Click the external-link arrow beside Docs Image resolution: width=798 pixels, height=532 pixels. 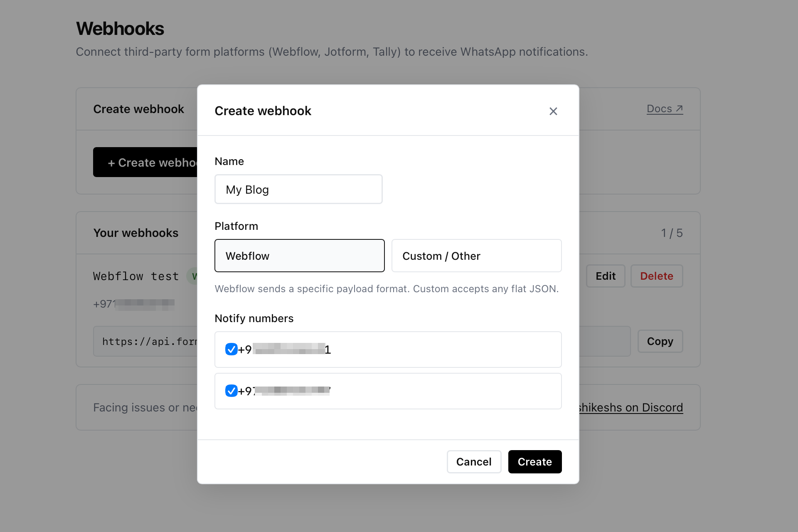[x=680, y=108]
